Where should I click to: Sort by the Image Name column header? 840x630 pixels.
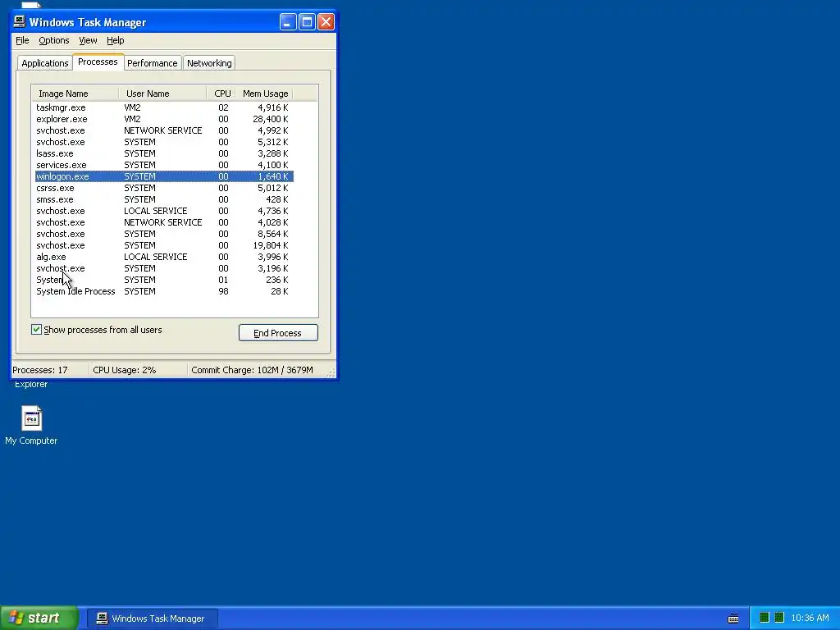tap(75, 94)
